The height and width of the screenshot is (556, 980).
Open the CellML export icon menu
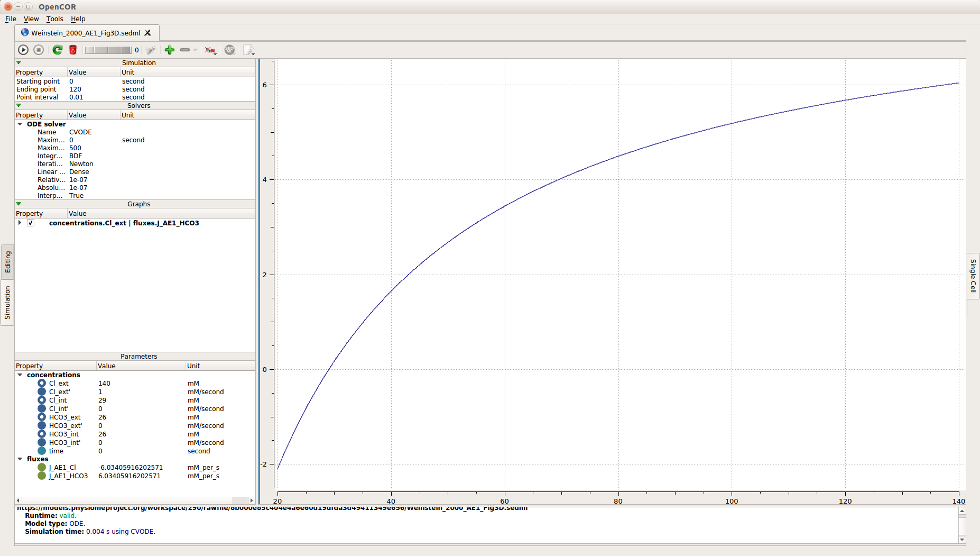[x=210, y=50]
